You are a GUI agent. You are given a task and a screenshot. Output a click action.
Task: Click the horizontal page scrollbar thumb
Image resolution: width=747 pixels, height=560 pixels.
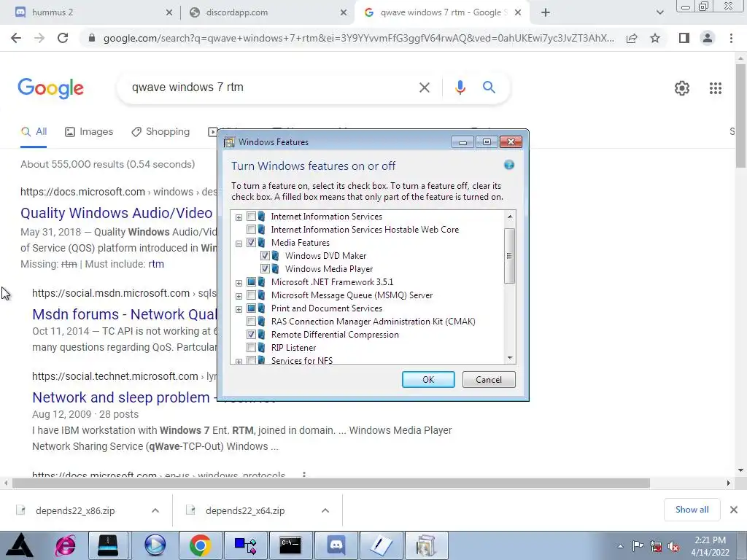(331, 483)
